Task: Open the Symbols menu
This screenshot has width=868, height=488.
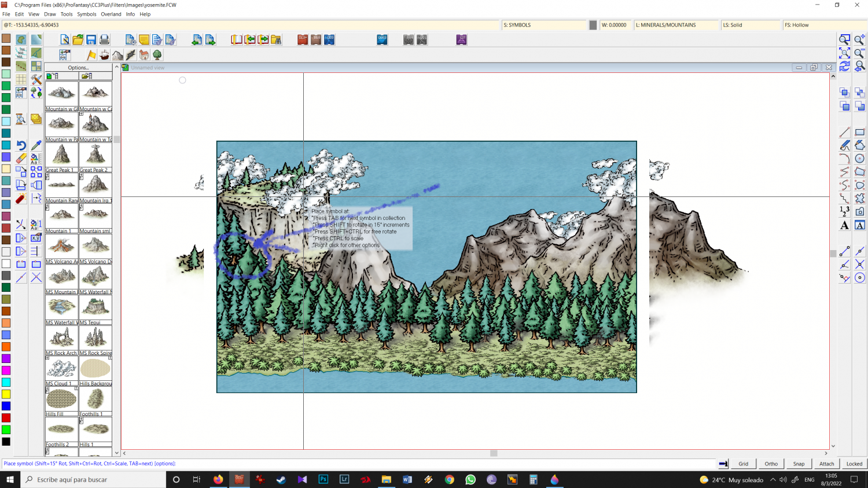Action: tap(87, 14)
